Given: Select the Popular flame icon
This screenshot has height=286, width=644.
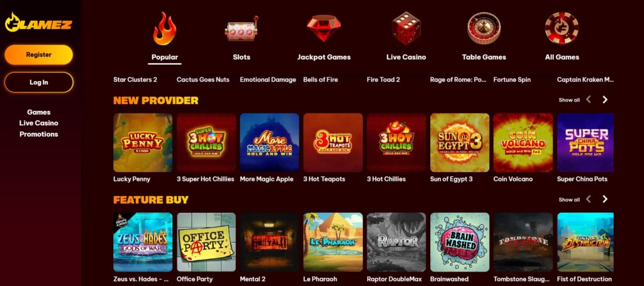Looking at the screenshot, I should [164, 28].
